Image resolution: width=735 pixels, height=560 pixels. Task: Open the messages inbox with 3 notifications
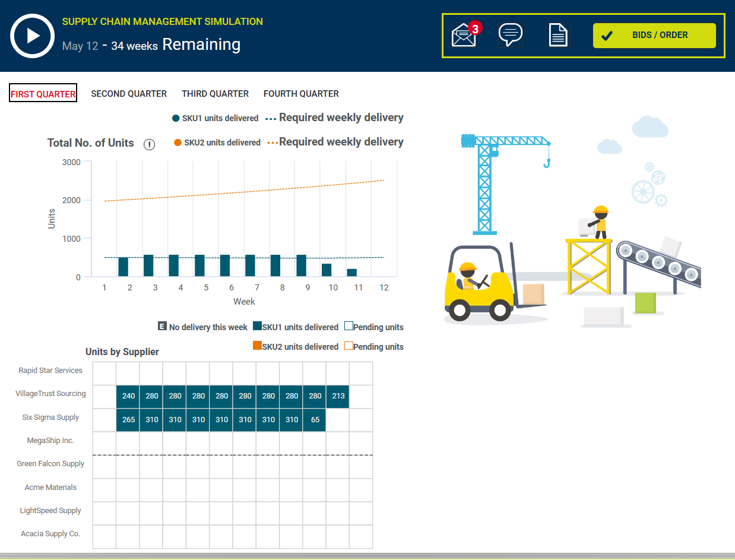463,34
